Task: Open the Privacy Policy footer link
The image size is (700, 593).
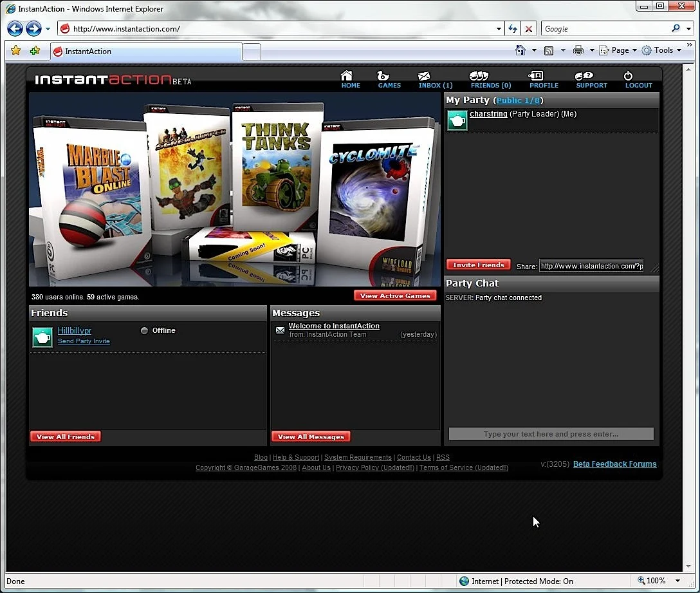Action: coord(375,467)
